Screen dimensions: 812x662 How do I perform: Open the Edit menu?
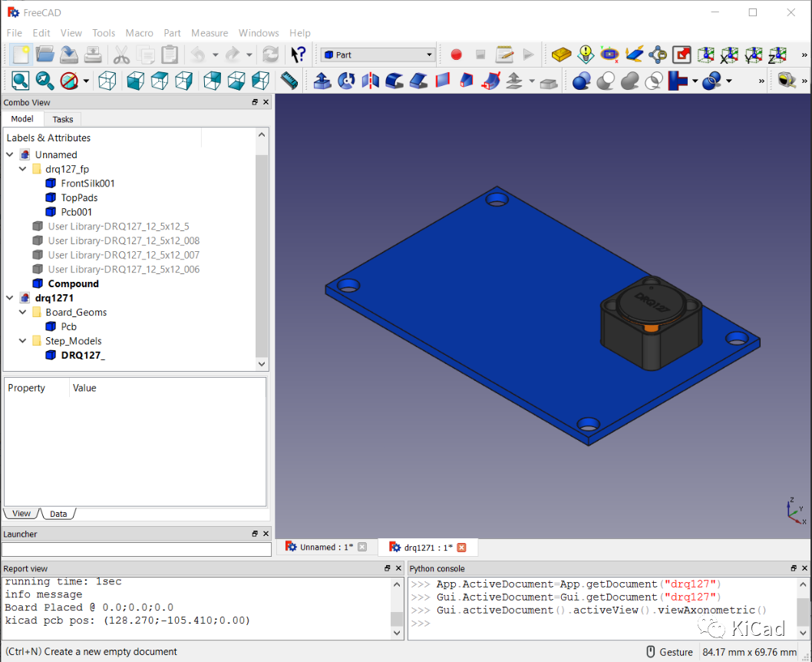tap(41, 33)
